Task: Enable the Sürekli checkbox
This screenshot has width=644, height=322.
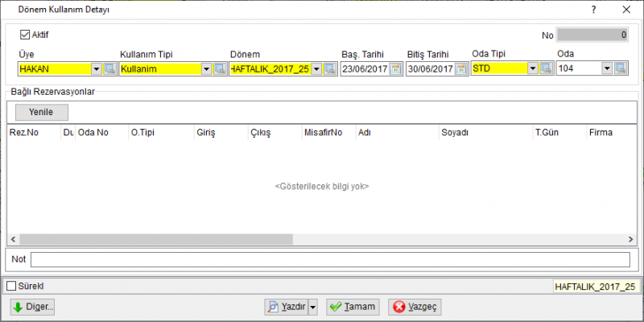Action: 11,286
